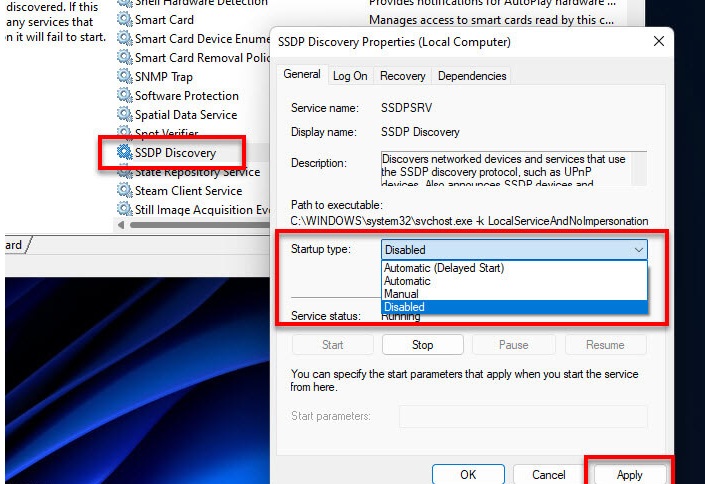Open the Recovery tab
This screenshot has width=705, height=484.
[x=402, y=76]
